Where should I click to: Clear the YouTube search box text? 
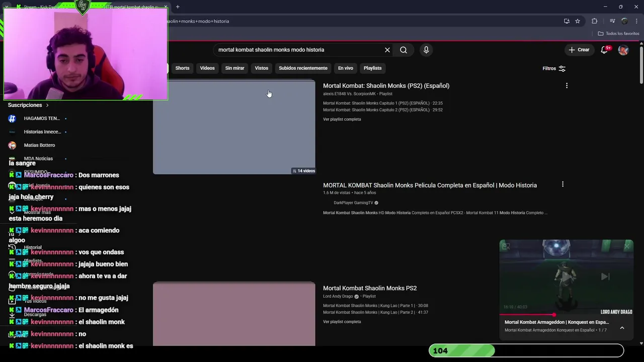387,50
